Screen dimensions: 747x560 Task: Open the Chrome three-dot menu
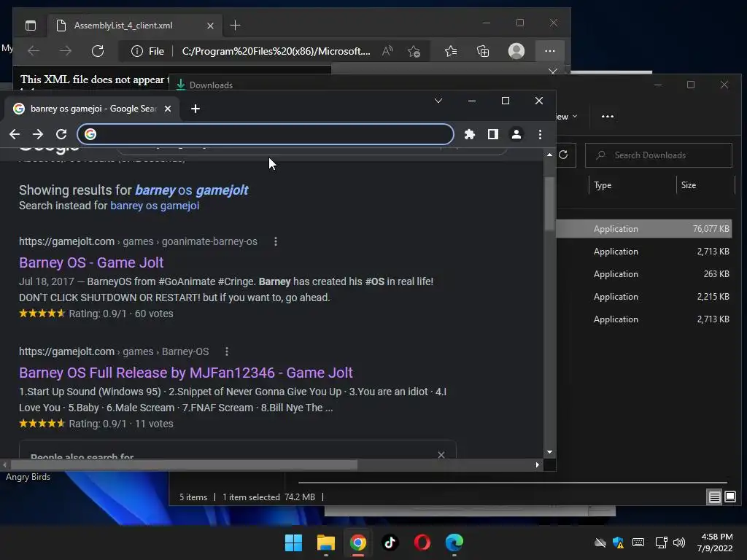click(540, 134)
